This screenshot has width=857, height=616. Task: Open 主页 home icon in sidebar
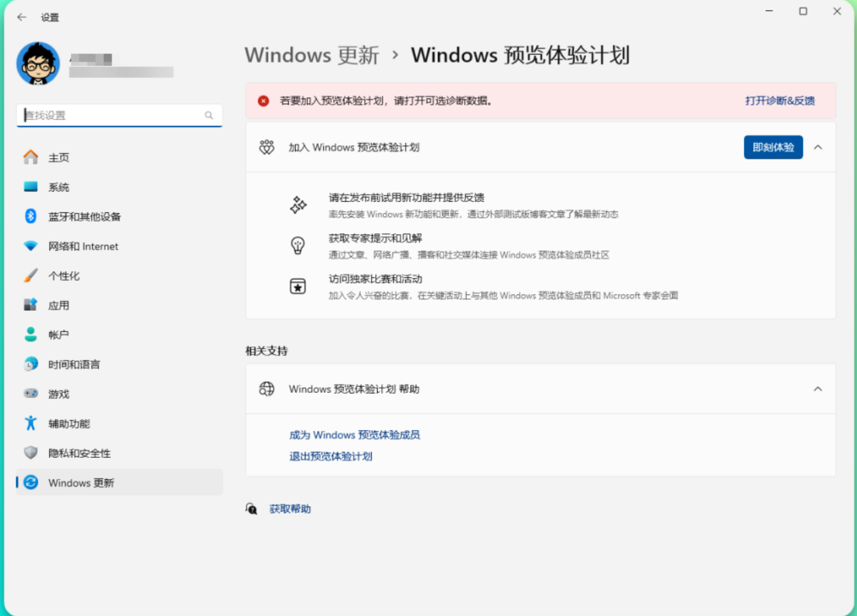tap(31, 157)
